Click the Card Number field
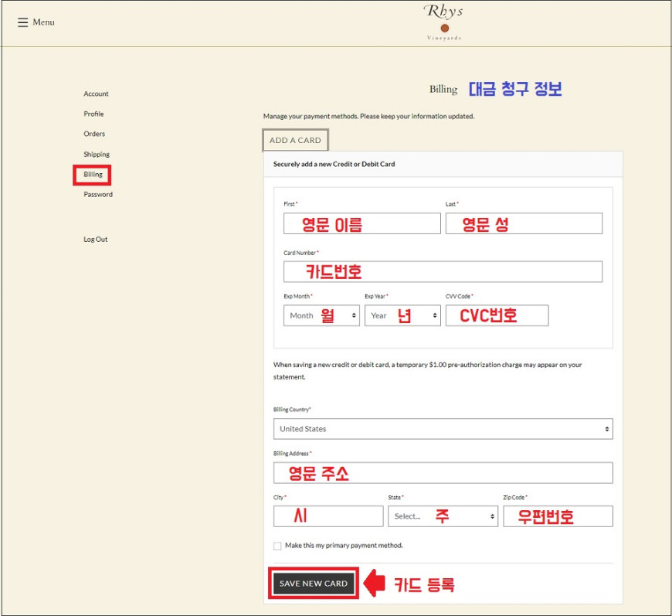672x616 pixels. tap(443, 271)
